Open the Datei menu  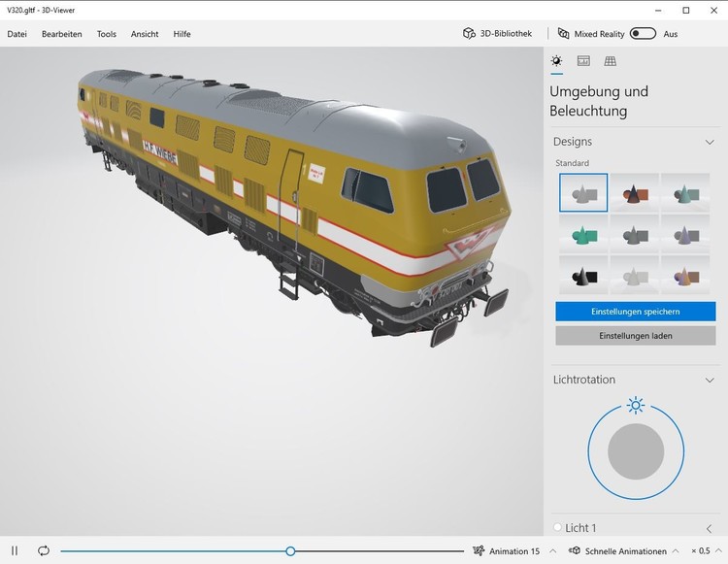(x=17, y=34)
